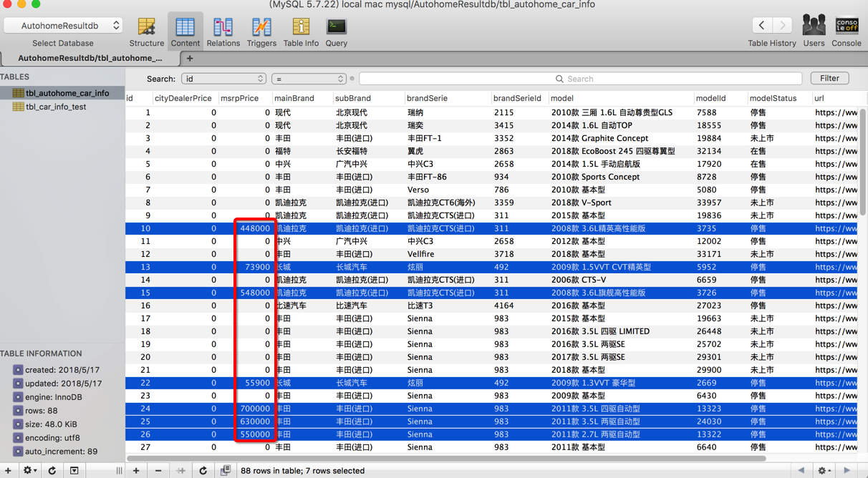Sort by cityDealerPrice column header
Viewport: 868px width, 478px height.
(x=185, y=98)
